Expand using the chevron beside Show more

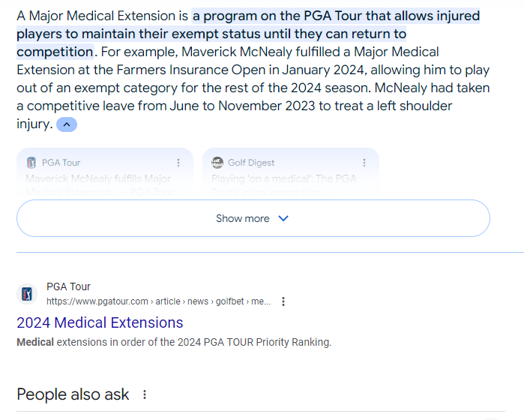[283, 218]
